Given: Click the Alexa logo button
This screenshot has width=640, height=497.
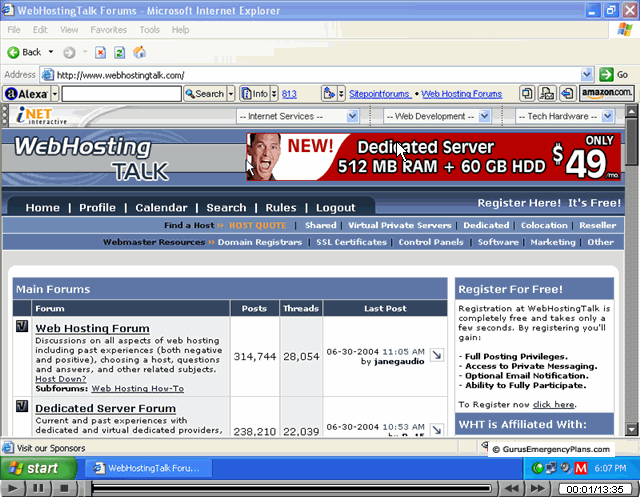Looking at the screenshot, I should (x=27, y=94).
